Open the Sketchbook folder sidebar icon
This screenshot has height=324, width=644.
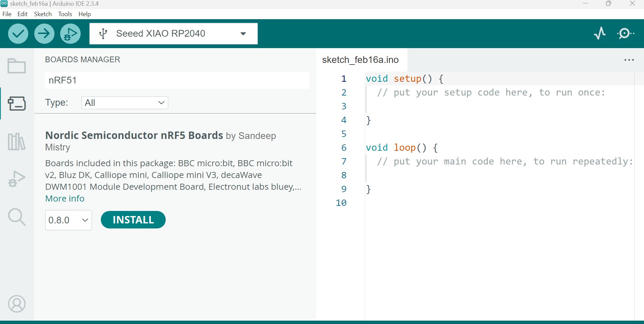pyautogui.click(x=17, y=66)
